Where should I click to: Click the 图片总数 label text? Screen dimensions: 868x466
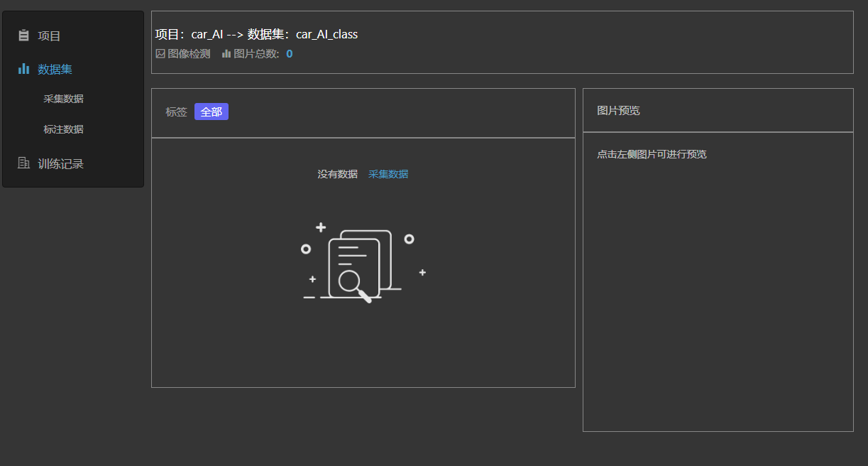pos(256,54)
